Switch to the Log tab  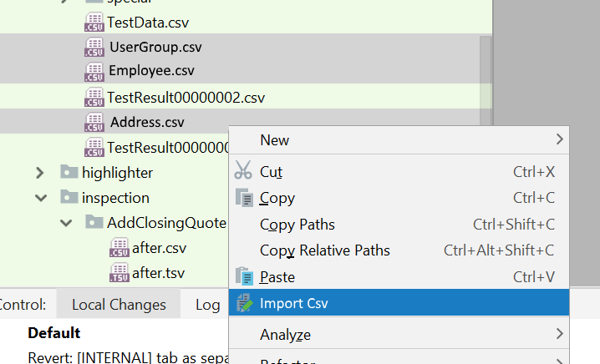pos(207,305)
